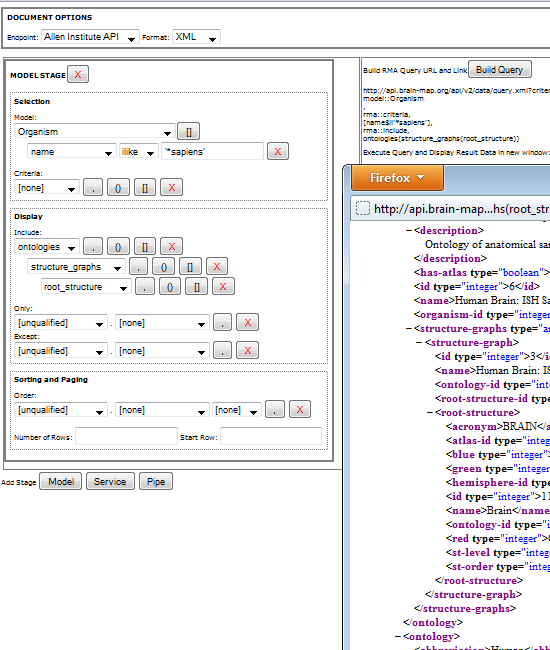Viewport: 550px width, 650px height.
Task: Open the Only [none] attribute dropdown
Action: coord(162,323)
